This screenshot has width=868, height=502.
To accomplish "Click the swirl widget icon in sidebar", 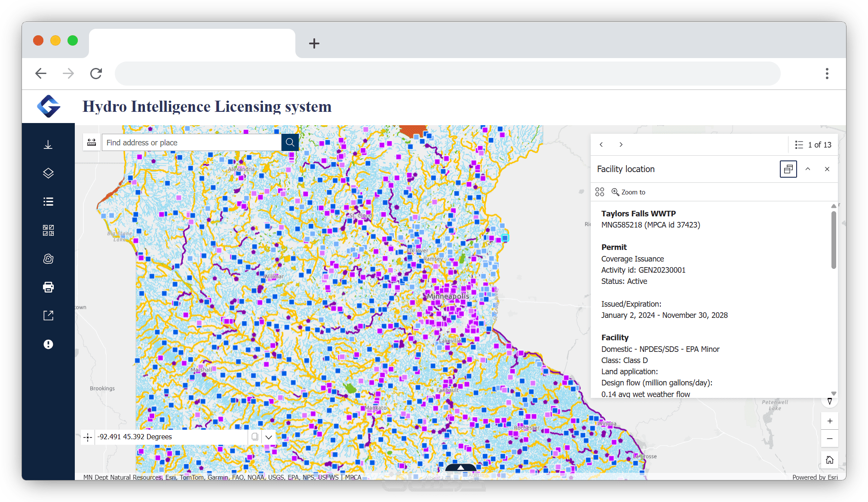I will [48, 259].
